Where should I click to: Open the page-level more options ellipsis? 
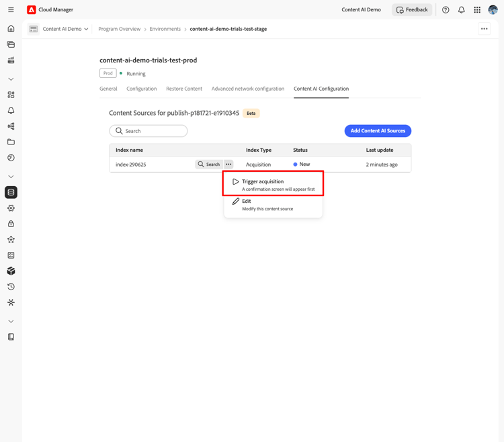pos(484,29)
